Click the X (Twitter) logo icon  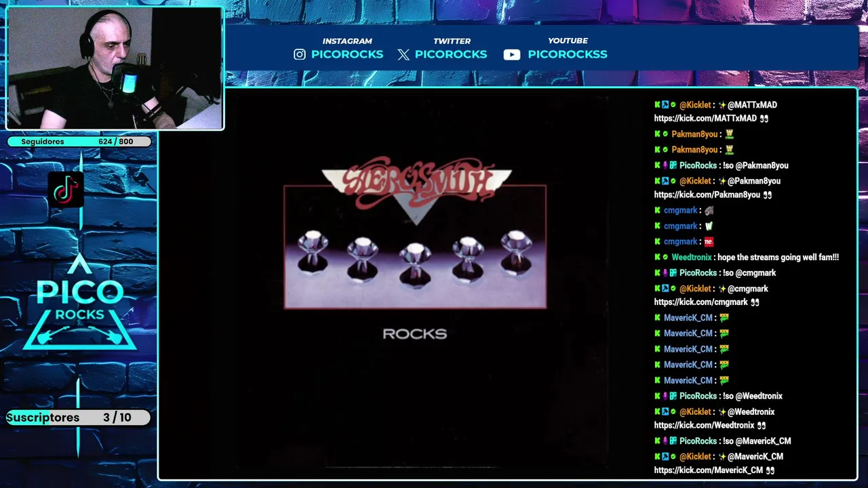click(403, 55)
